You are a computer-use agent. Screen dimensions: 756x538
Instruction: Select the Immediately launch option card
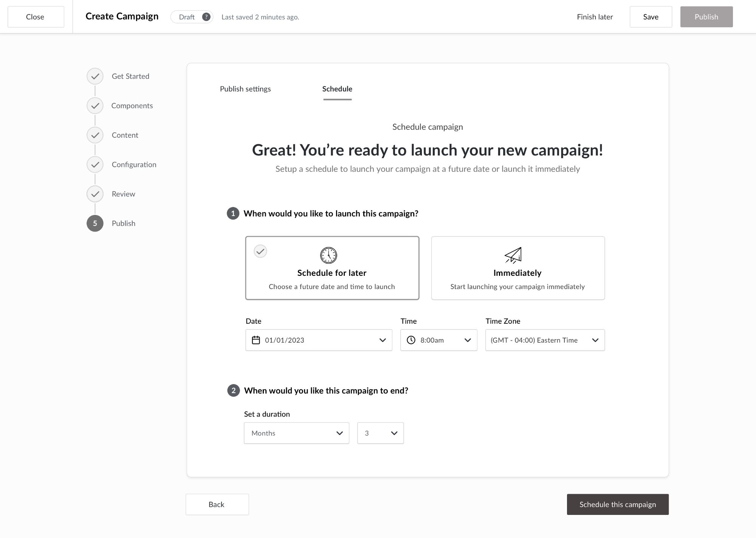tap(517, 268)
